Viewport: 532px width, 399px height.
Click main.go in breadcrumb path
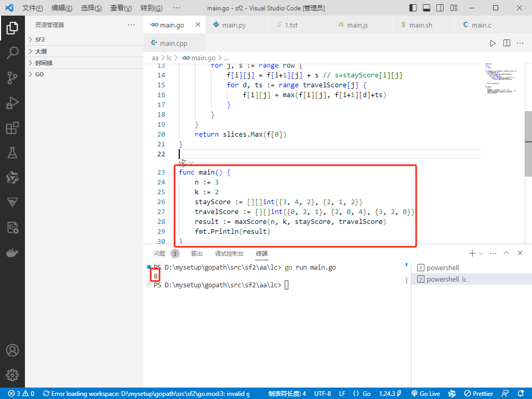click(x=199, y=58)
